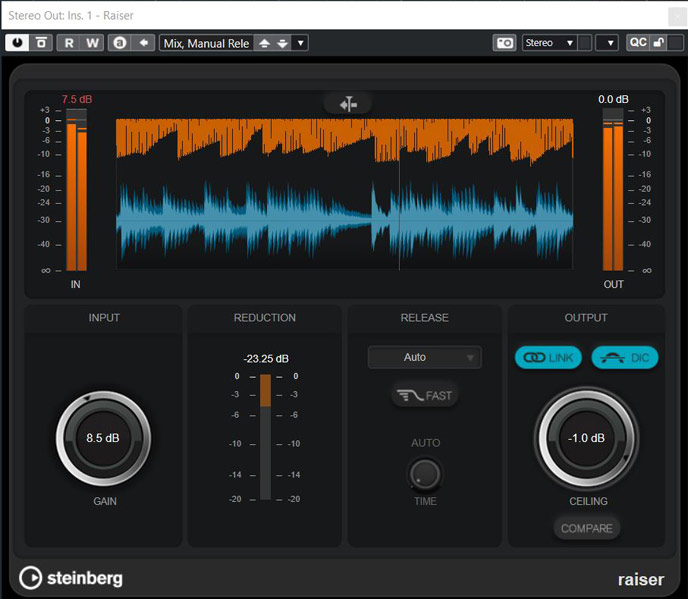Viewport: 688px width, 599px height.
Task: Open the Stereo routing dropdown
Action: point(550,43)
